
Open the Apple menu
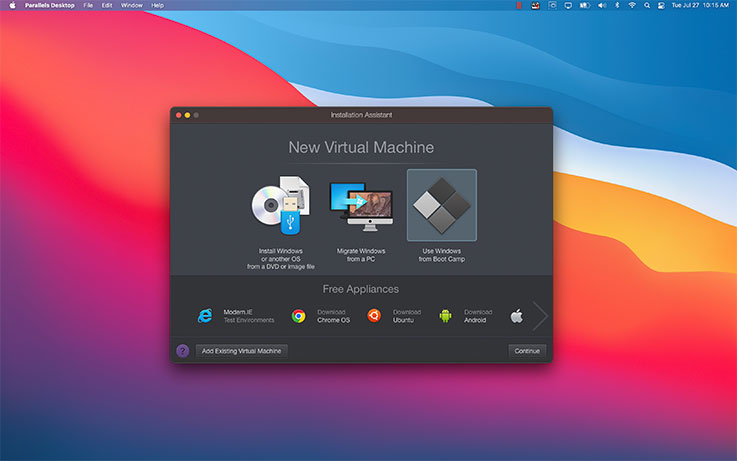(13, 5)
